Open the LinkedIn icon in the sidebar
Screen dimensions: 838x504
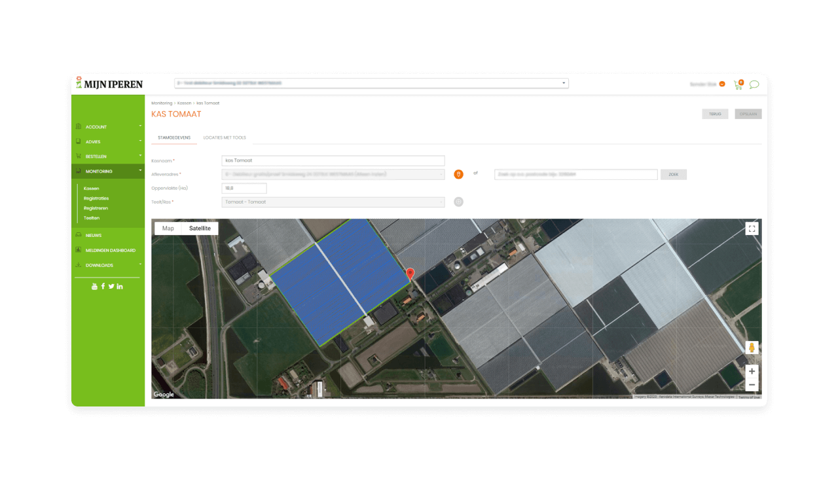pyautogui.click(x=120, y=286)
